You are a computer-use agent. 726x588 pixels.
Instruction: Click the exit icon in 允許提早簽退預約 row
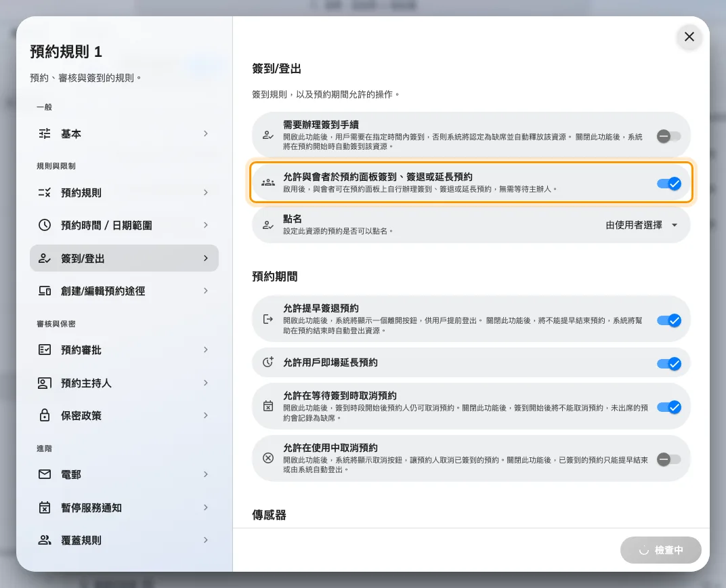point(268,319)
